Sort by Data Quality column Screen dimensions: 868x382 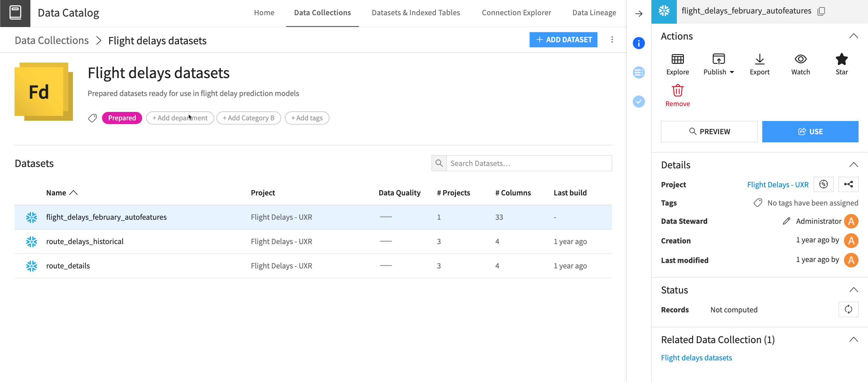click(x=400, y=193)
